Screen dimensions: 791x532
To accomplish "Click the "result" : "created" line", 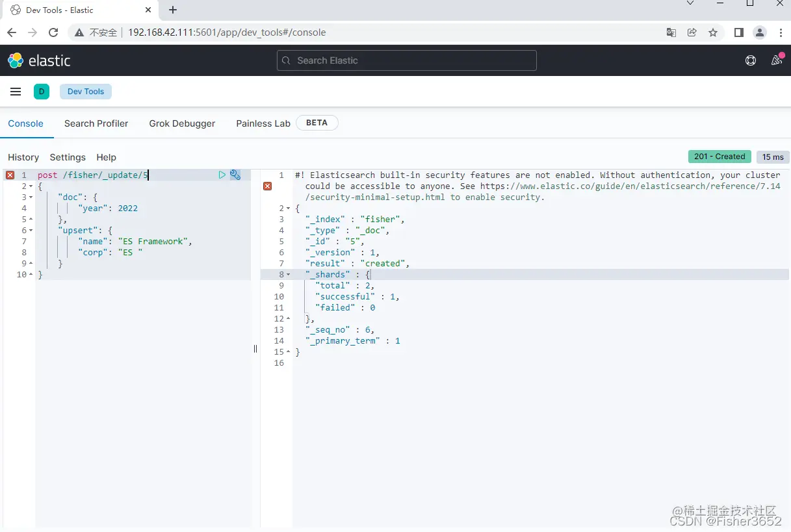I will coord(359,264).
